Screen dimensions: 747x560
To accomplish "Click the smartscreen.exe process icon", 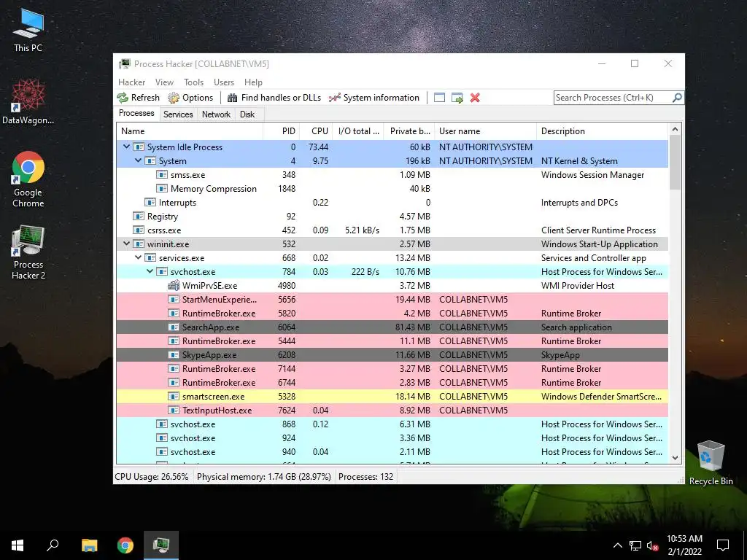I will [174, 396].
